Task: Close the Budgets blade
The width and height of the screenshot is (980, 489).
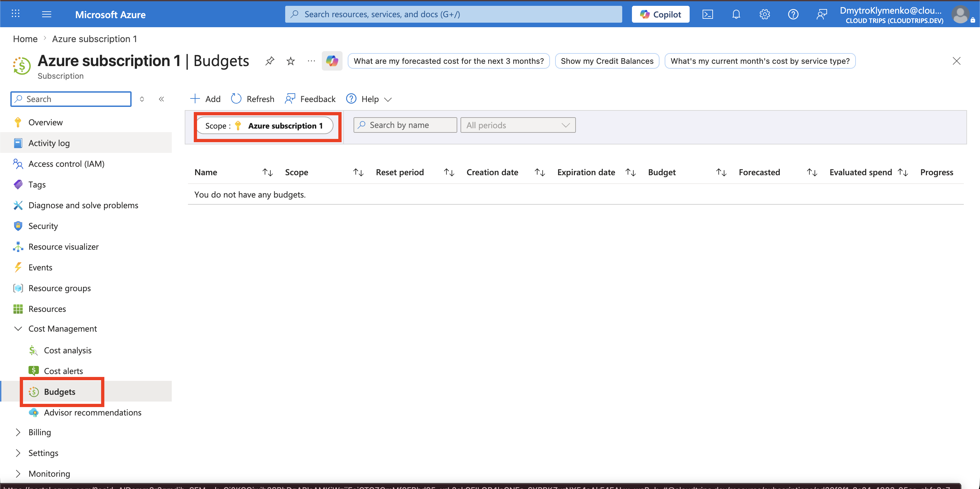Action: click(956, 61)
